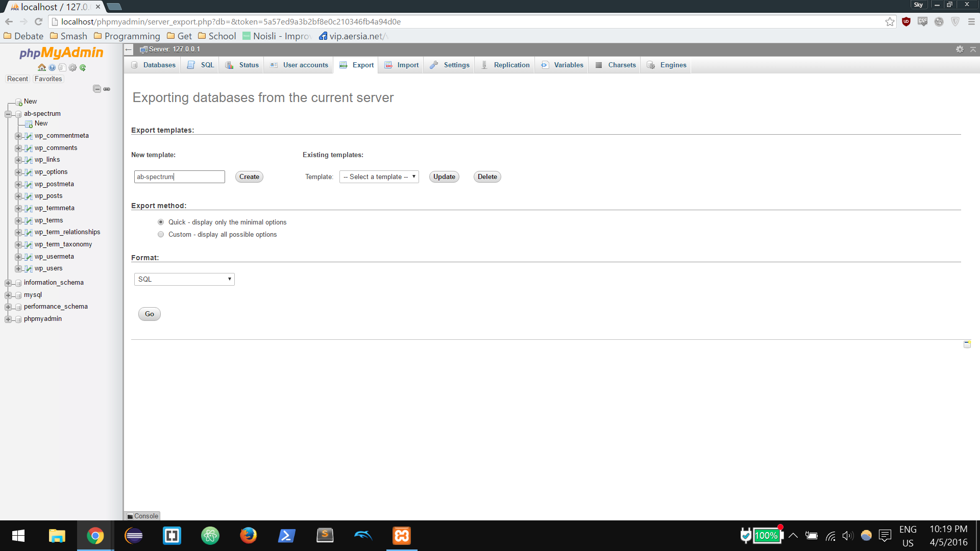Image resolution: width=980 pixels, height=551 pixels.
Task: Reload the navigation panel with green arrow
Action: (x=83, y=67)
